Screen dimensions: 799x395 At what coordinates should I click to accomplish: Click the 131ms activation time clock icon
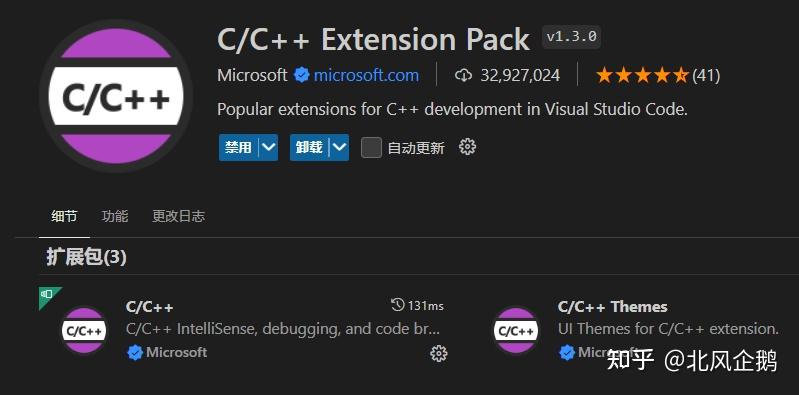pyautogui.click(x=397, y=305)
